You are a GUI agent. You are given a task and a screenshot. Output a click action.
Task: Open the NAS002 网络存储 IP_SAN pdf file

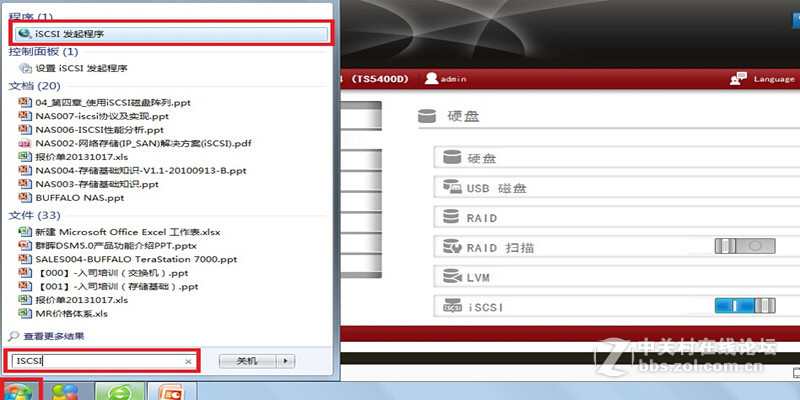point(143,143)
